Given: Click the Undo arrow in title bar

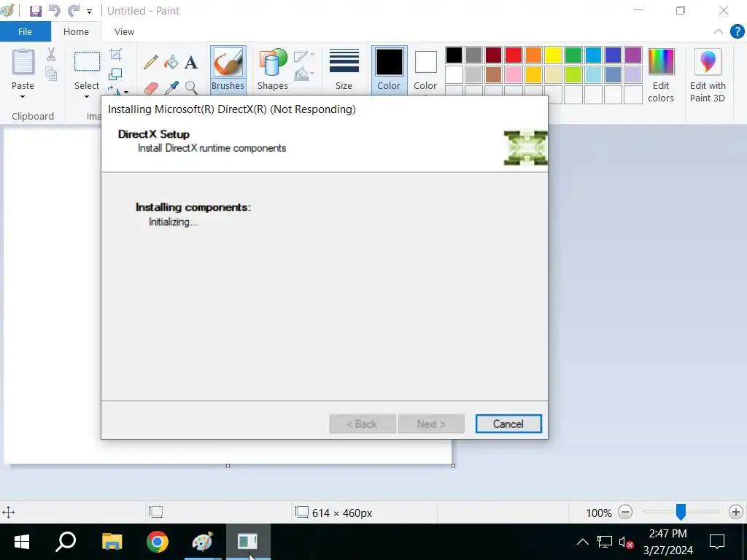Looking at the screenshot, I should pyautogui.click(x=55, y=10).
